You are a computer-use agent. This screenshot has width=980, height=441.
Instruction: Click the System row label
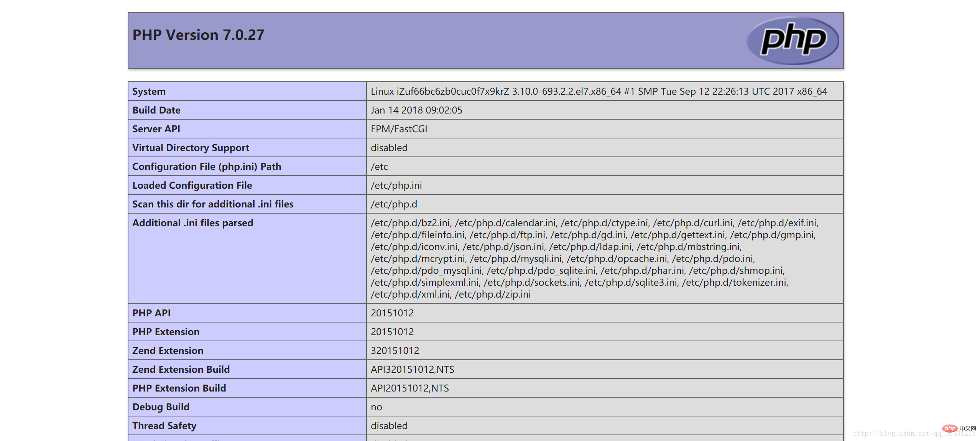pos(149,91)
